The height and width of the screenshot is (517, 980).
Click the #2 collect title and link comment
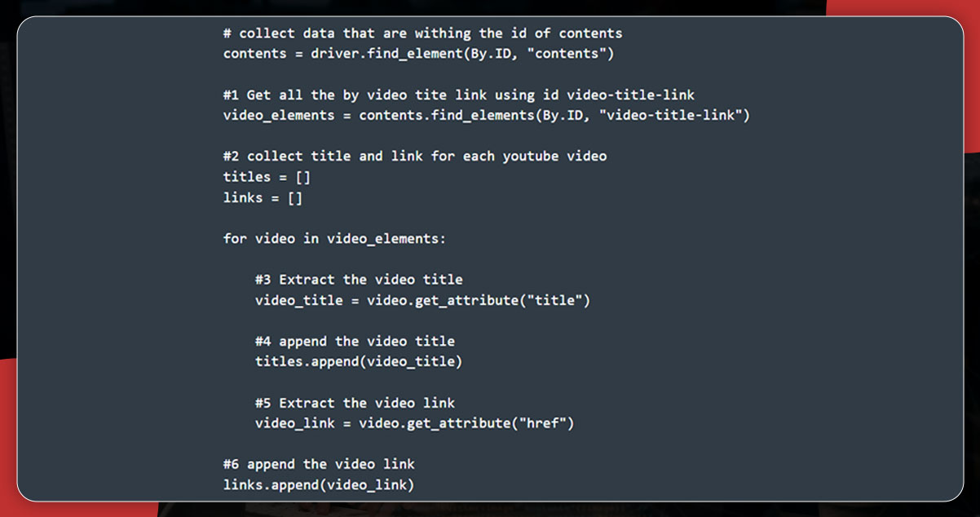(414, 156)
